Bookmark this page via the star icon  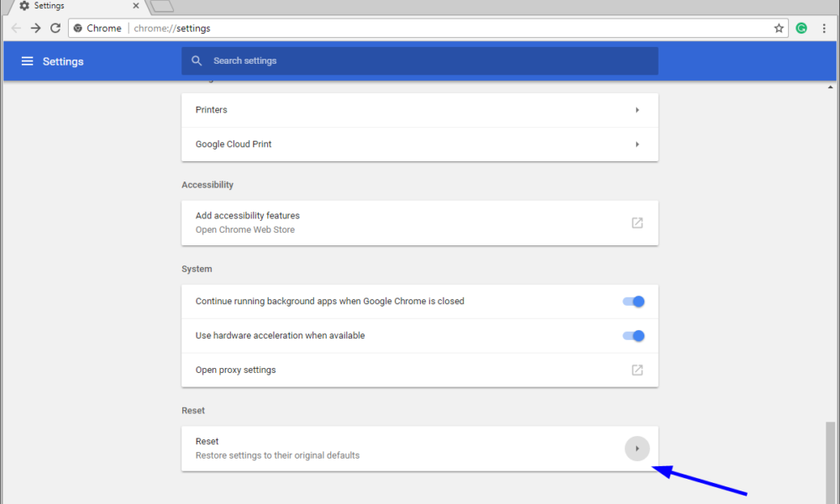(779, 28)
